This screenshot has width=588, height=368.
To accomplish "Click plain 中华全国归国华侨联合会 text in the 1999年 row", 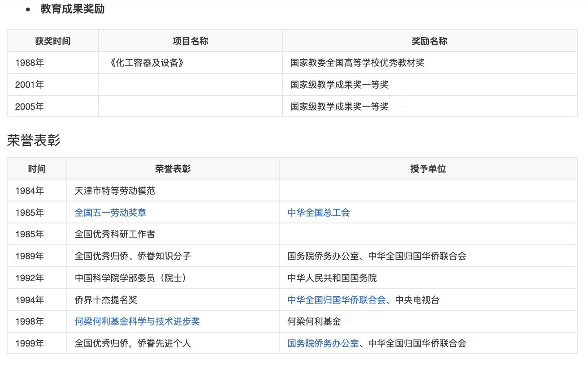I will [417, 343].
